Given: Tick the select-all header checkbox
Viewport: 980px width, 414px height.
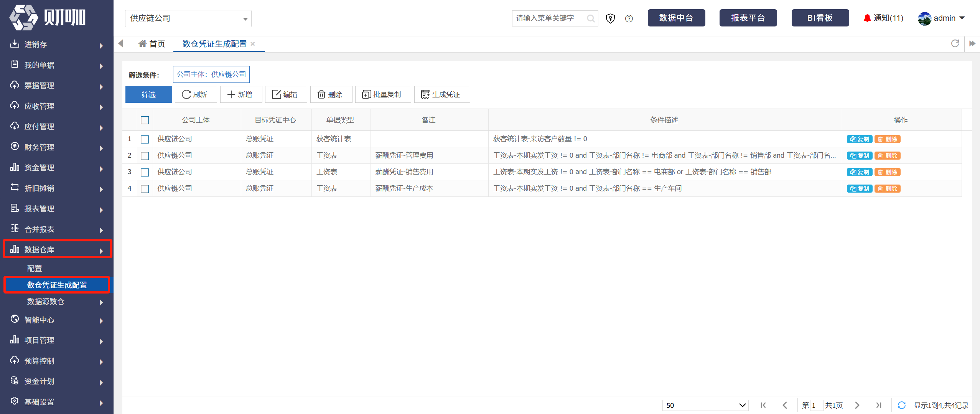Looking at the screenshot, I should tap(145, 120).
